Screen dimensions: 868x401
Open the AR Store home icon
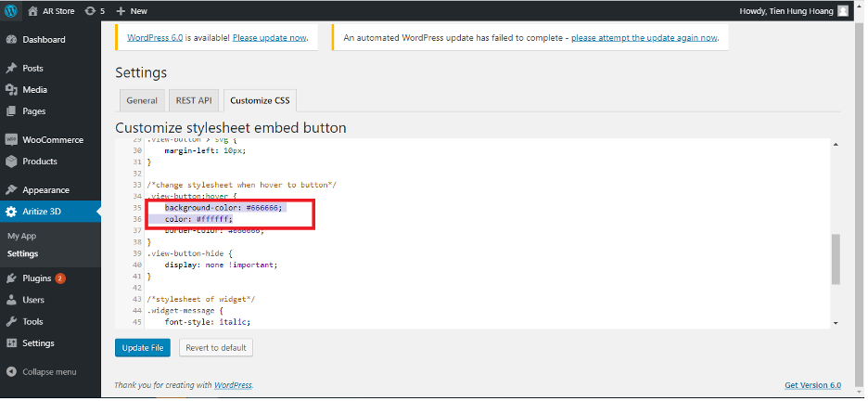click(33, 10)
